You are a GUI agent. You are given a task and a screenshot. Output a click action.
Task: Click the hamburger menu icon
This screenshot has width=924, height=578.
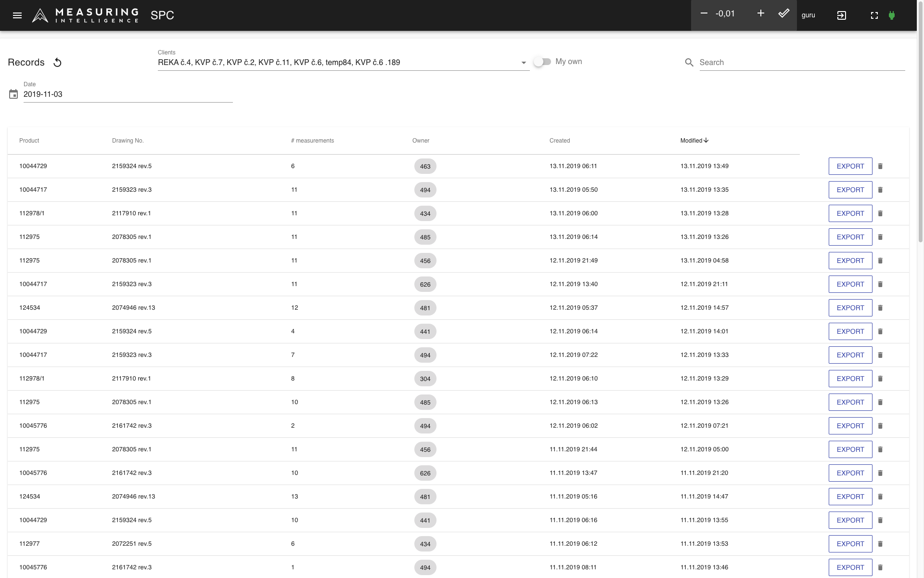17,14
